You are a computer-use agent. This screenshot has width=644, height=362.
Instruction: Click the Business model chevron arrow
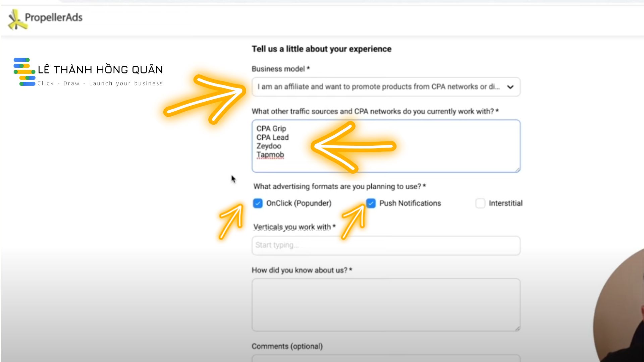click(510, 87)
